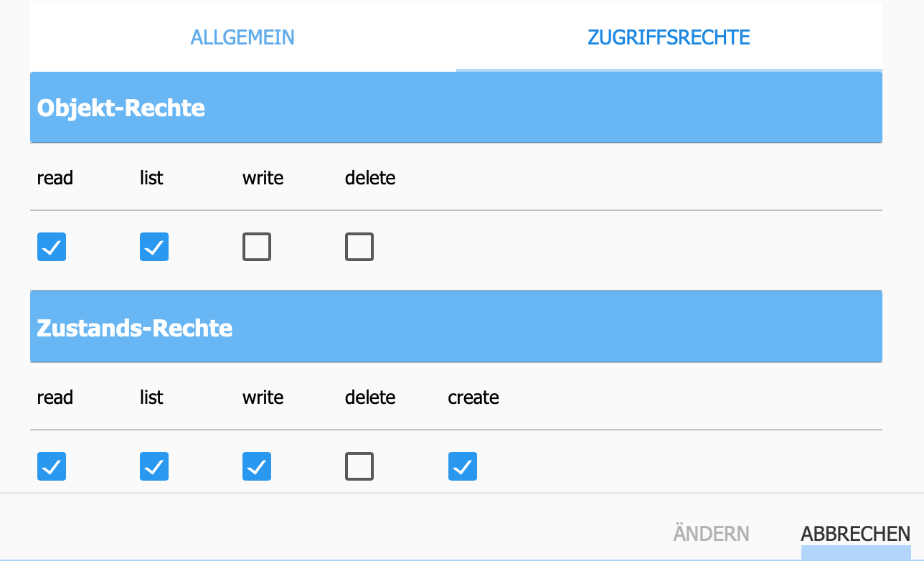Screen dimensions: 924x561
Task: Disable write permission in Zustands-Rechte
Action: (x=257, y=467)
